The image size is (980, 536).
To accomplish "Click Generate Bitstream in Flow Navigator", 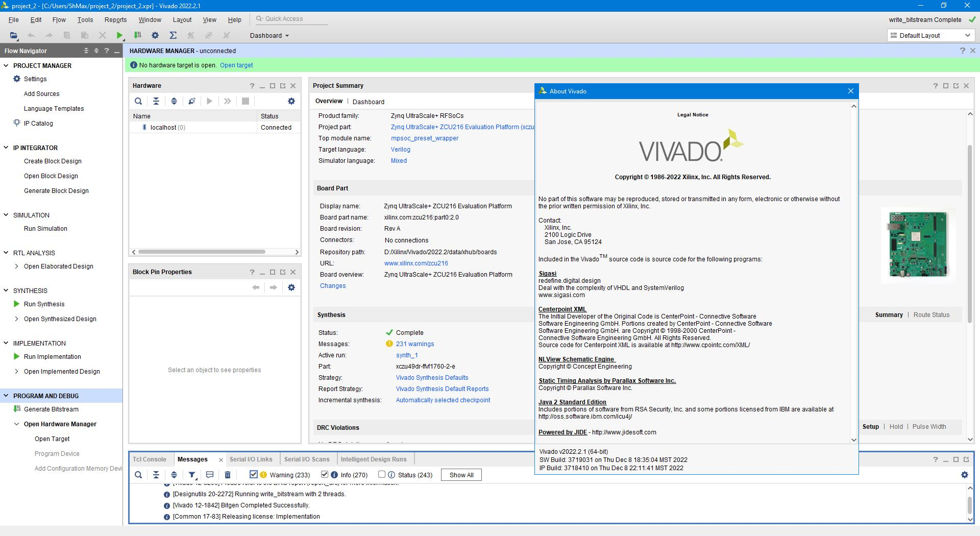I will point(51,409).
